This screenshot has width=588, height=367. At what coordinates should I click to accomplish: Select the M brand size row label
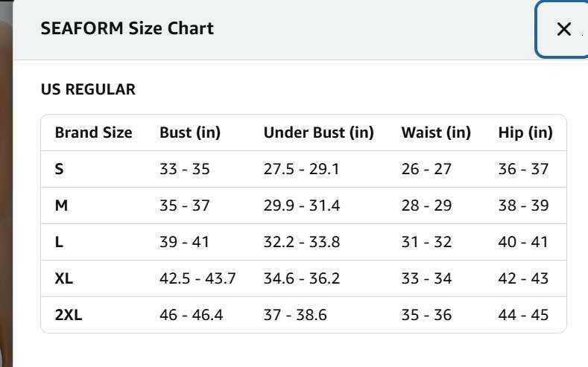[61, 205]
